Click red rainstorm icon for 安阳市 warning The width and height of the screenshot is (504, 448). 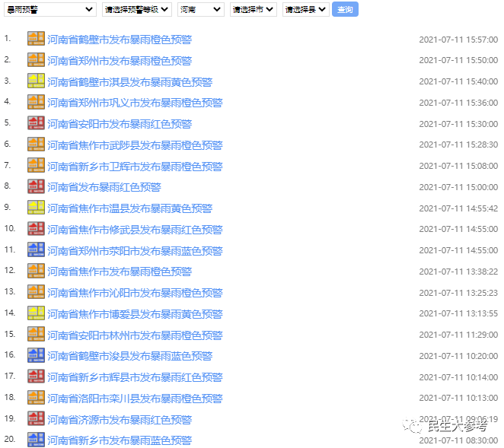(x=36, y=123)
